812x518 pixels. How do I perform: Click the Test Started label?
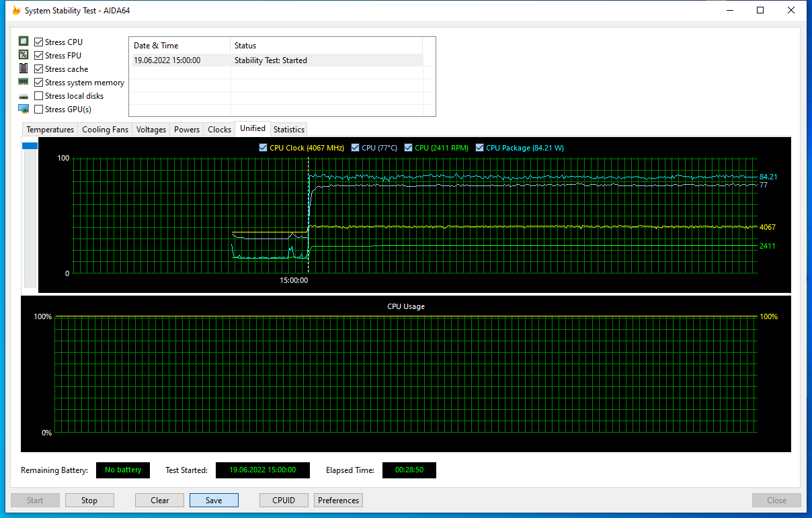click(x=187, y=470)
